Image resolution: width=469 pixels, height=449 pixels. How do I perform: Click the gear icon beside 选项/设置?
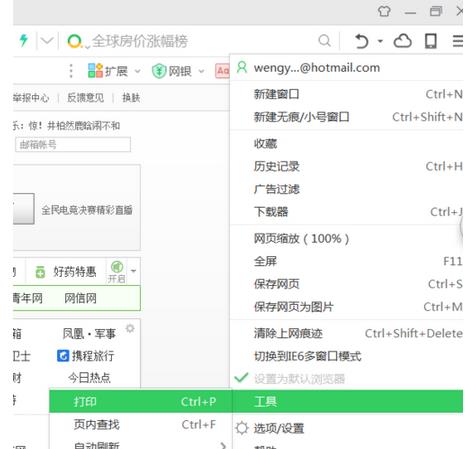(x=242, y=428)
